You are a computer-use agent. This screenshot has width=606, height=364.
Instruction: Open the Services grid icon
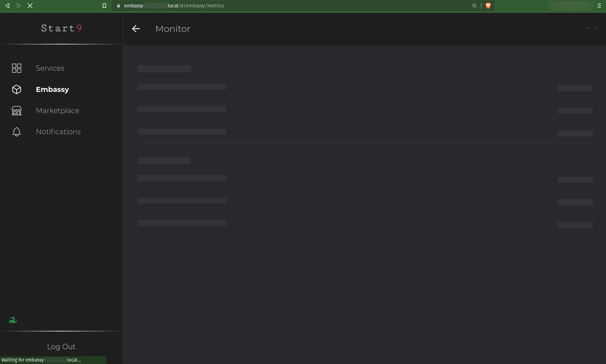tap(16, 68)
